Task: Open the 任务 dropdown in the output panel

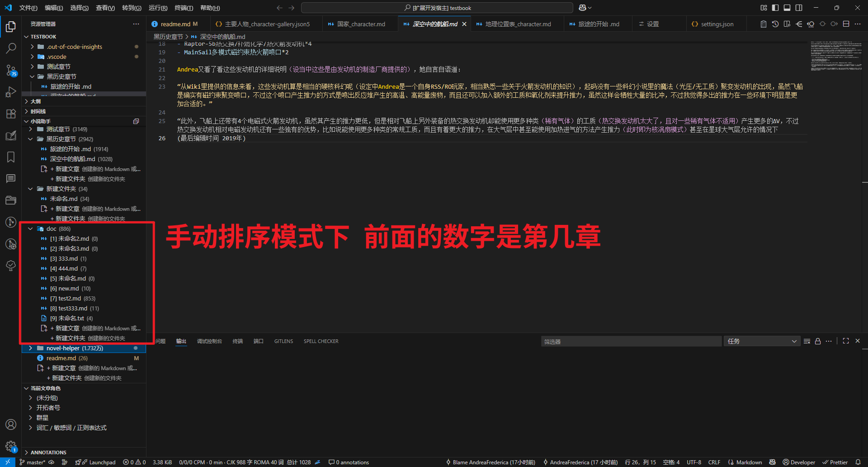Action: 761,341
